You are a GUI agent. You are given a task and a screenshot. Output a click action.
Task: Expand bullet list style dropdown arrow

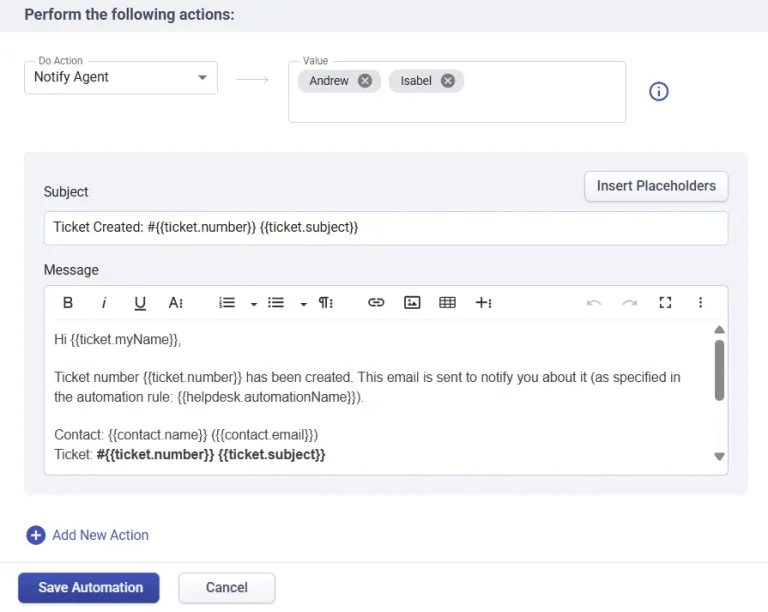tap(304, 304)
